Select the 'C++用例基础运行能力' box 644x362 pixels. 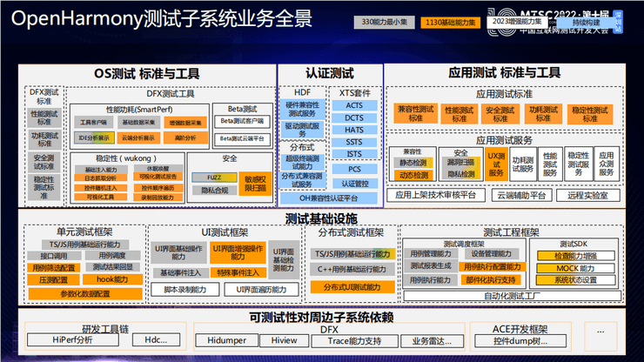(x=352, y=270)
